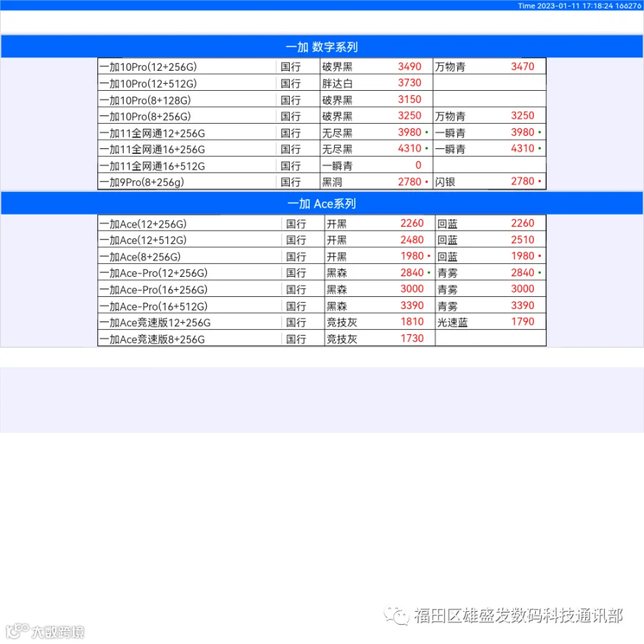The image size is (644, 644).
Task: Click price 3490 for 破界黑
Action: coord(409,67)
